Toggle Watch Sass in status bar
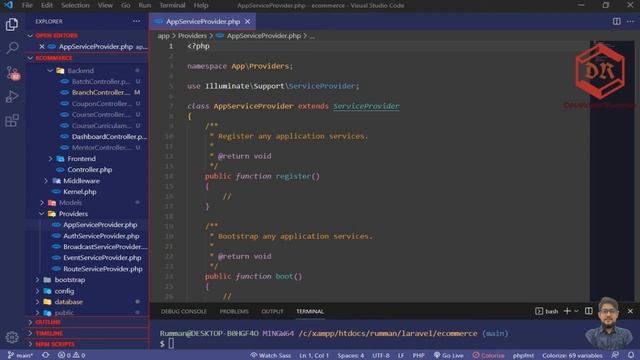 click(271, 355)
